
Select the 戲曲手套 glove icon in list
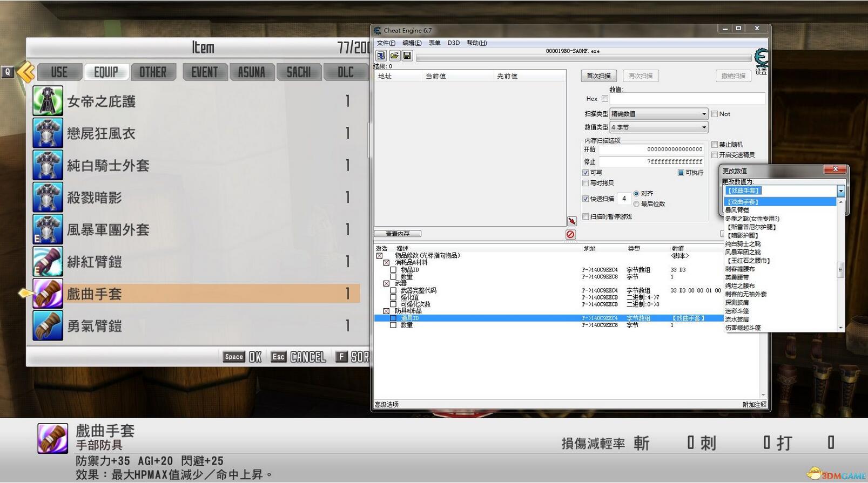pyautogui.click(x=48, y=294)
